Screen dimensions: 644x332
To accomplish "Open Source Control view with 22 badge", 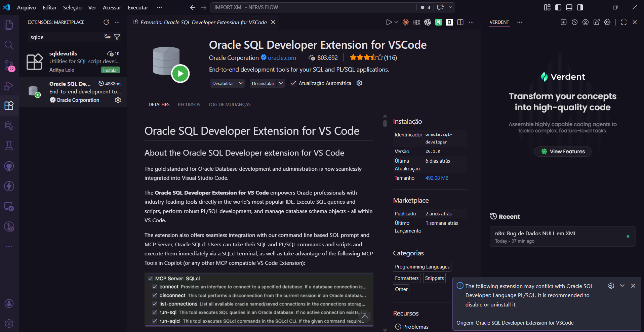I will (9, 65).
